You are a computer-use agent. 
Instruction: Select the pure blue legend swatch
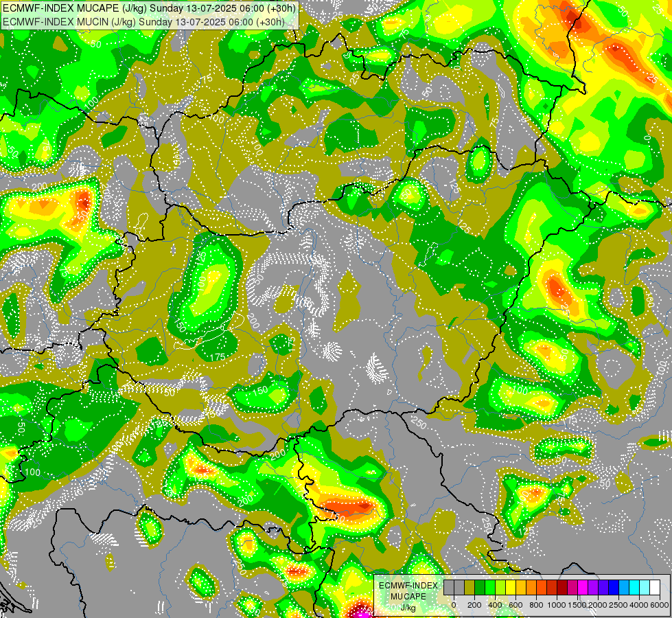614,587
